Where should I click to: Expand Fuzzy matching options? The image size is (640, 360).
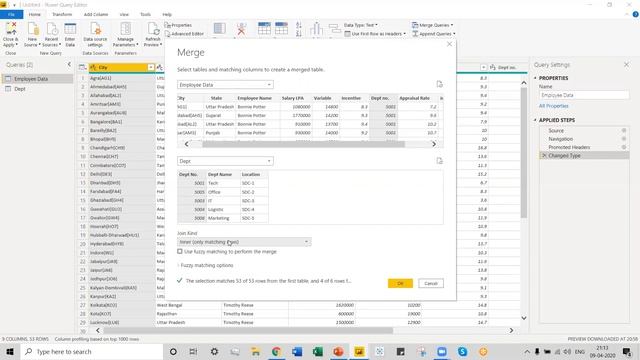206,265
